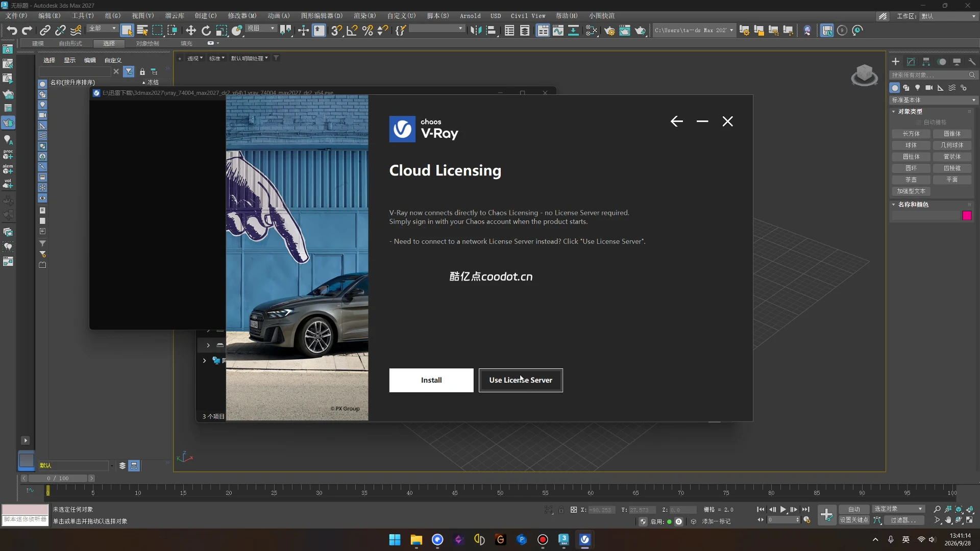Activate Bind to Space Warp tool
Screen dimensions: 980x551
point(76,31)
